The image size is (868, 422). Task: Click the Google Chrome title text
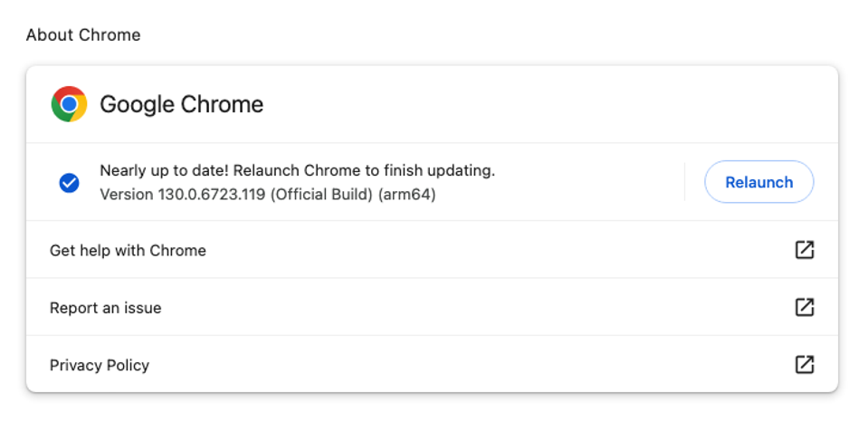pyautogui.click(x=181, y=105)
